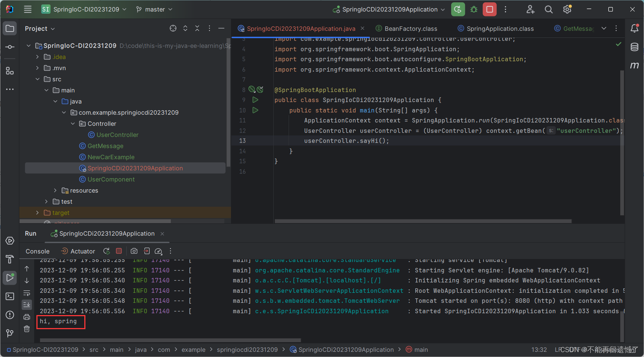
Task: Stop the running application in the top toolbar
Action: (489, 9)
